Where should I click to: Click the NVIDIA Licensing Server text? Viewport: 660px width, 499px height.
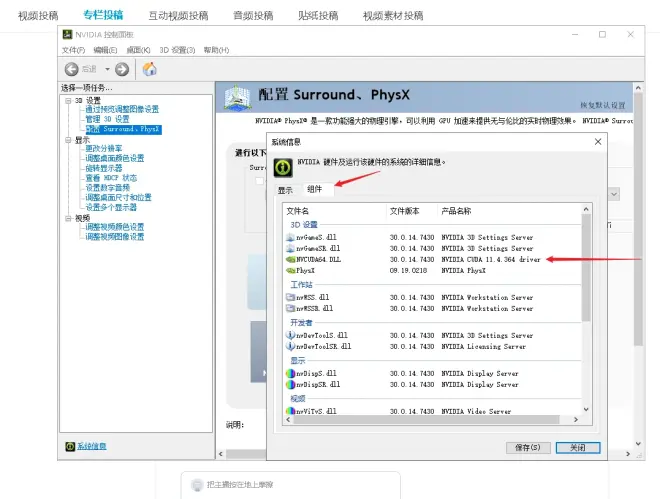click(x=484, y=347)
